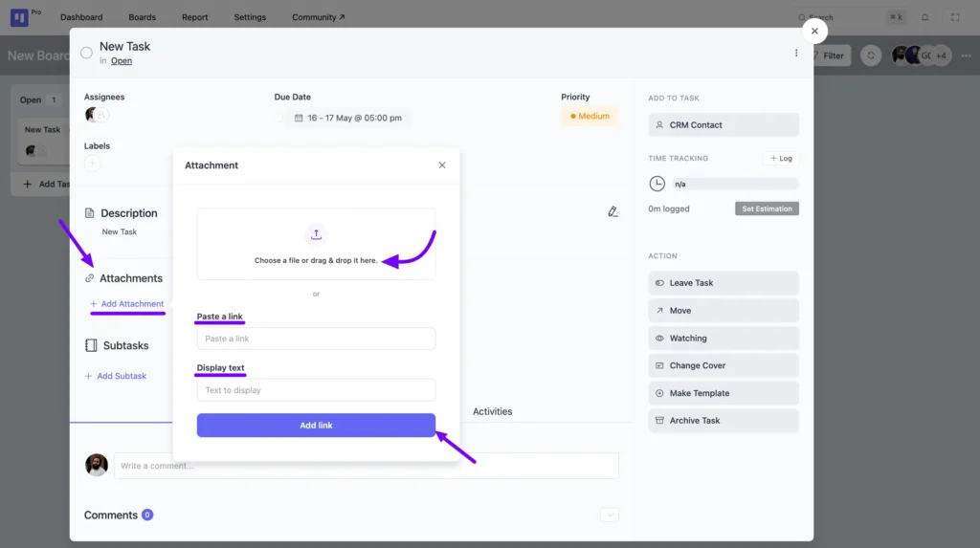Click the time tracking progress bar
The width and height of the screenshot is (980, 548).
733,184
